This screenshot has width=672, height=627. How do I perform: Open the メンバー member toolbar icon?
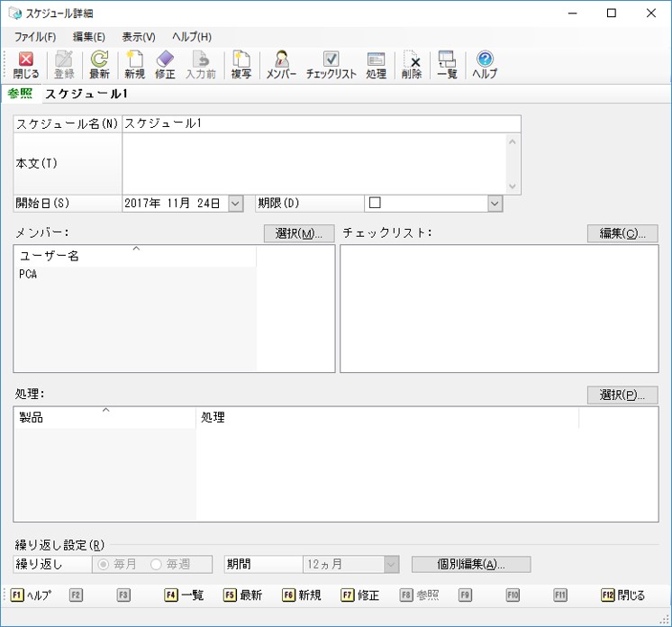(x=281, y=65)
